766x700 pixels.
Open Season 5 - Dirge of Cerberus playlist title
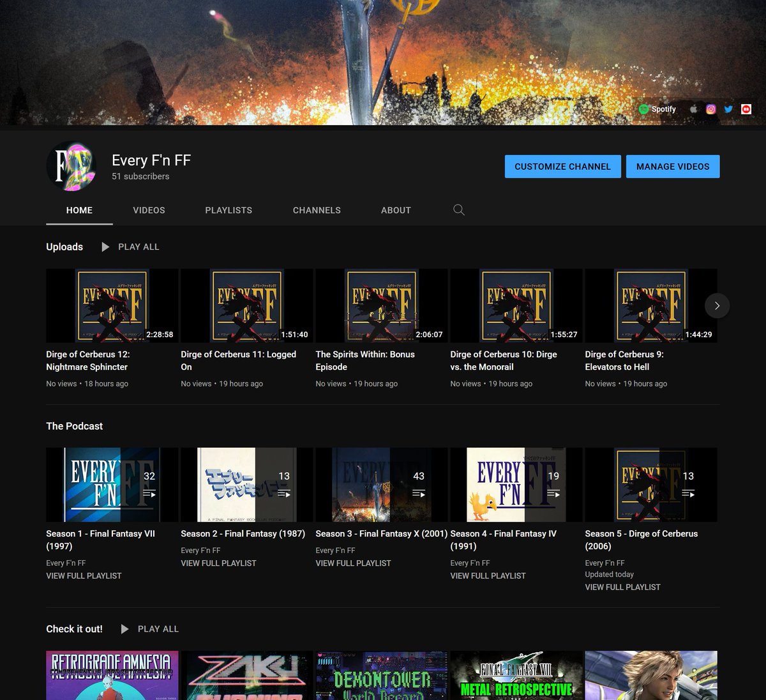(641, 540)
